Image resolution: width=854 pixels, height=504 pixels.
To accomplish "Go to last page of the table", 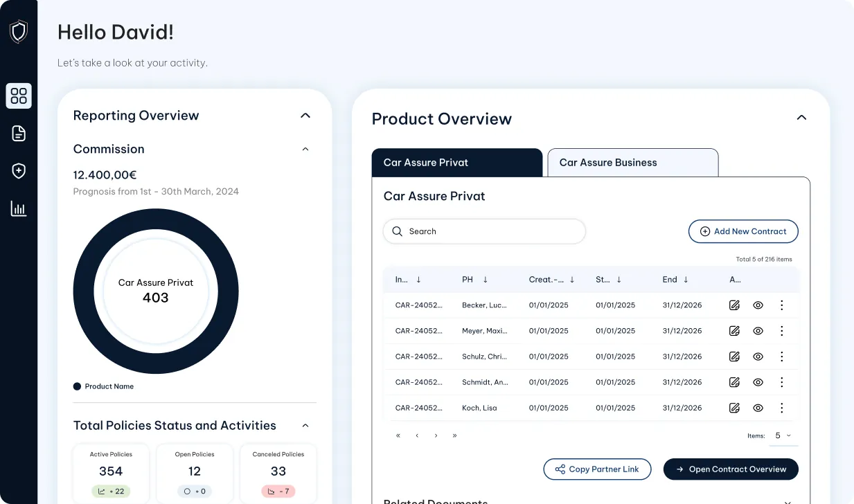I will coord(454,435).
